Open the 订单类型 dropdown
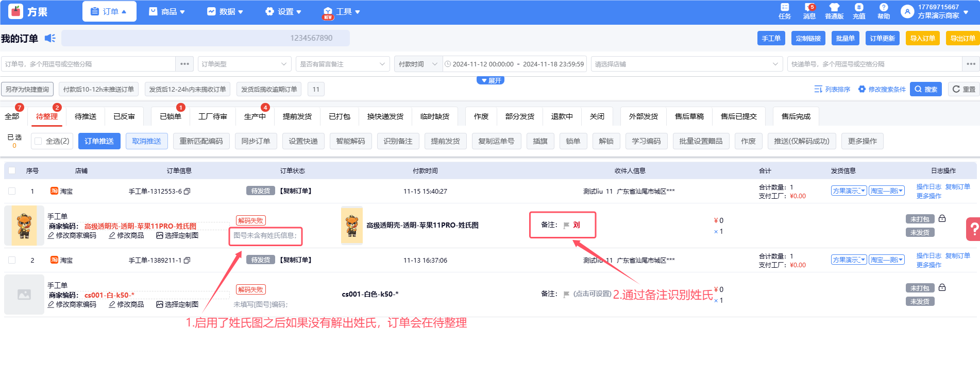 [244, 64]
